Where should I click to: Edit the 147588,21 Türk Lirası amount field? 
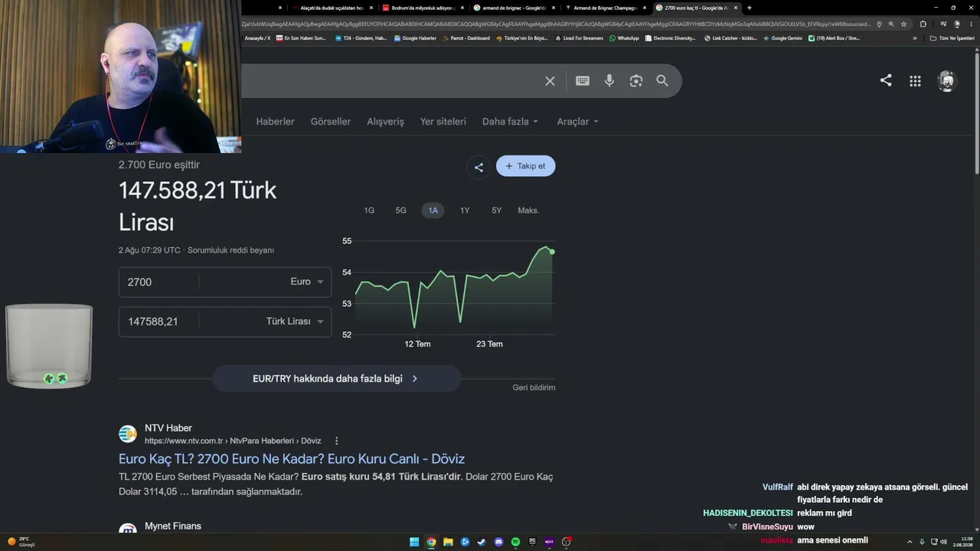pos(158,321)
